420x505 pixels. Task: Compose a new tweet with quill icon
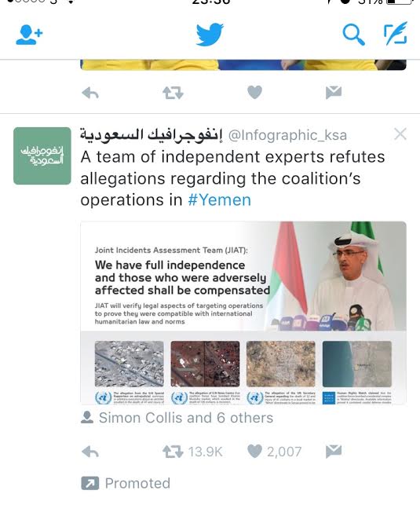coord(396,34)
